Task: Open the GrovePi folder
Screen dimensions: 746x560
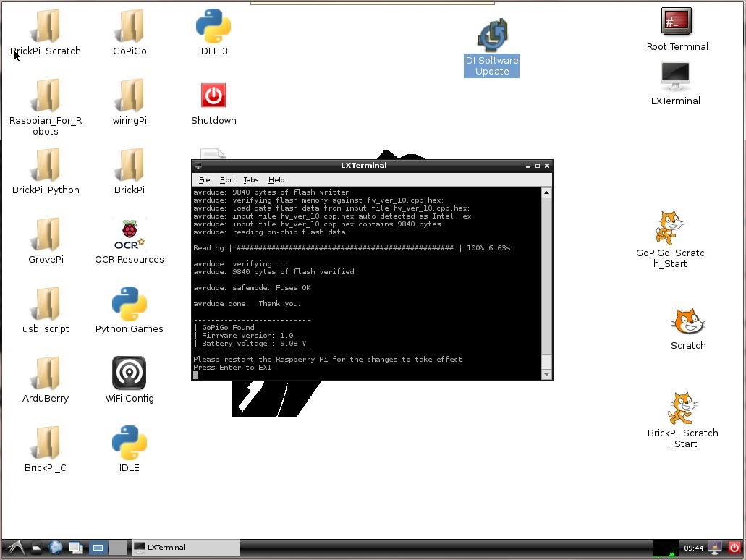Action: pyautogui.click(x=46, y=234)
